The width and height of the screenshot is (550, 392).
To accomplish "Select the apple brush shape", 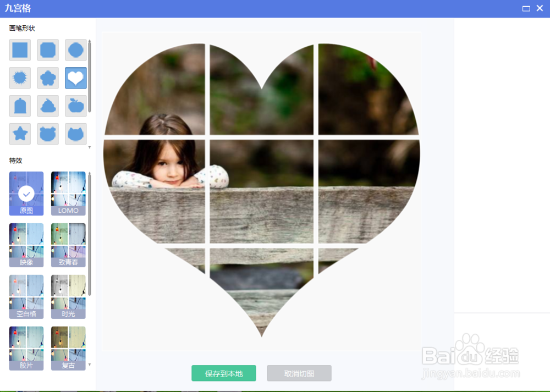I will pyautogui.click(x=76, y=106).
